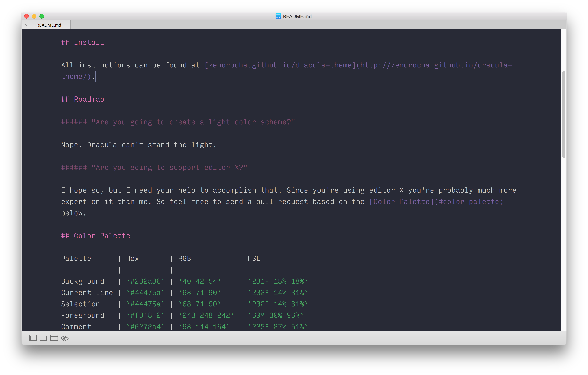Close the README.md tab
Screen dimensions: 588x375
[26, 25]
